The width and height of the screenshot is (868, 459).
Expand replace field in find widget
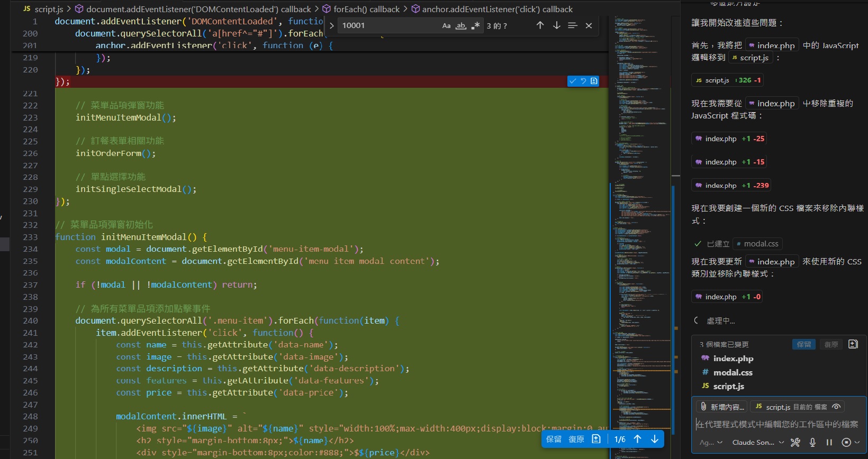(332, 25)
